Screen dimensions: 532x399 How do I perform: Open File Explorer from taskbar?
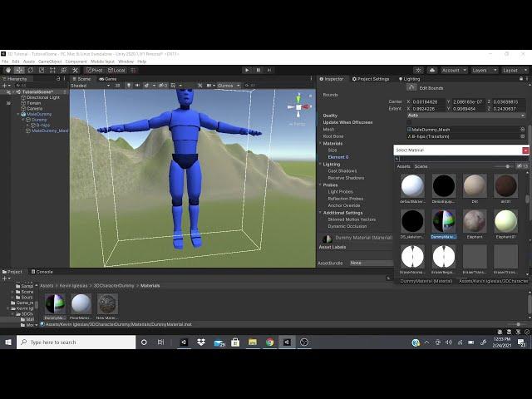tap(253, 342)
